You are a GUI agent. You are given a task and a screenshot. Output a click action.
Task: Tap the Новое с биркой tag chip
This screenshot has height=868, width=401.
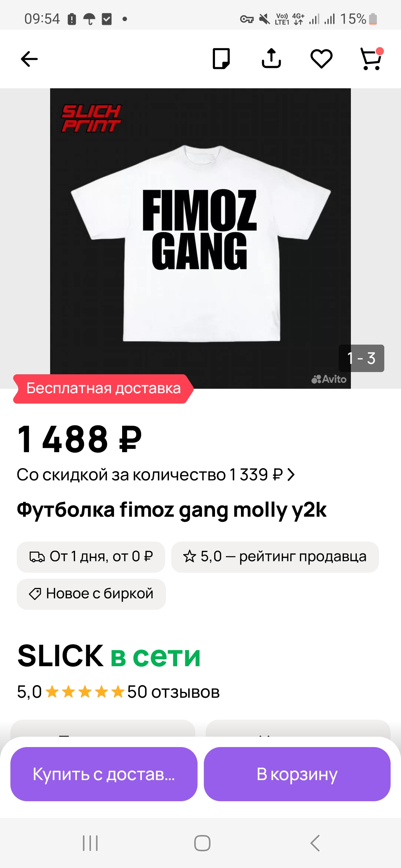(91, 594)
